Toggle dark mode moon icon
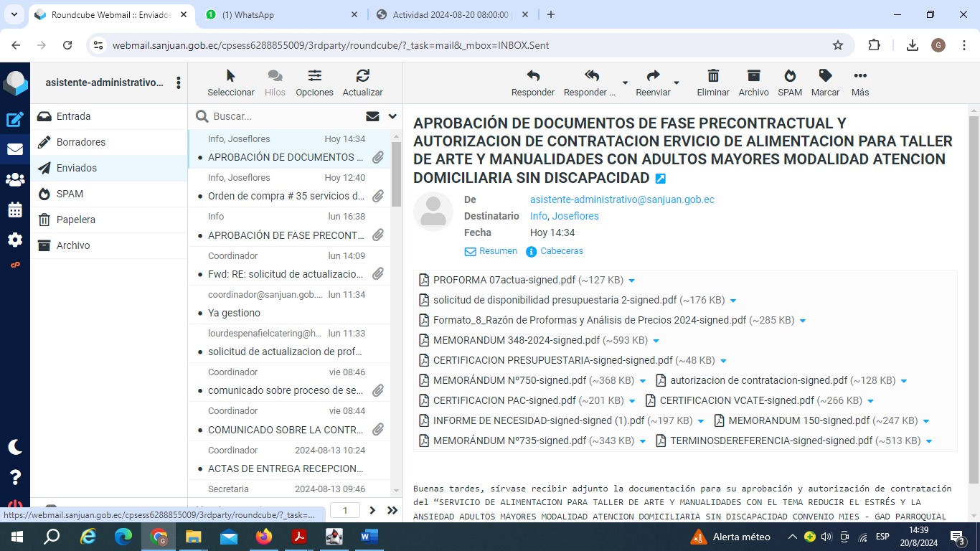Viewport: 980px width, 551px height. pyautogui.click(x=14, y=447)
